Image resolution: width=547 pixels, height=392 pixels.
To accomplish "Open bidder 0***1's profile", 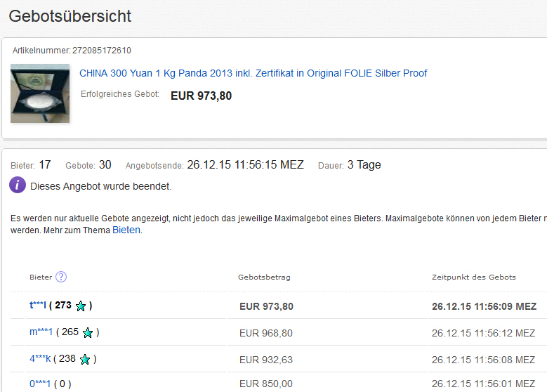I will tap(41, 384).
